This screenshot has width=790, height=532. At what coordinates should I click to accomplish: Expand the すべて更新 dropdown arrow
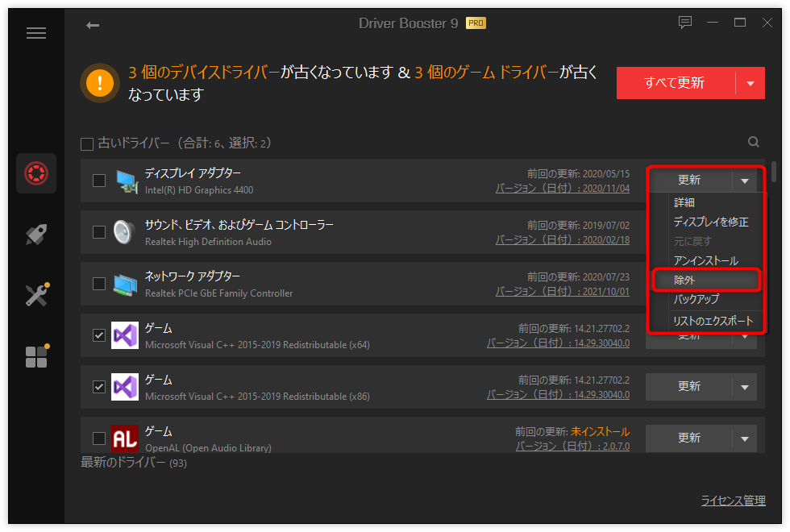(750, 83)
